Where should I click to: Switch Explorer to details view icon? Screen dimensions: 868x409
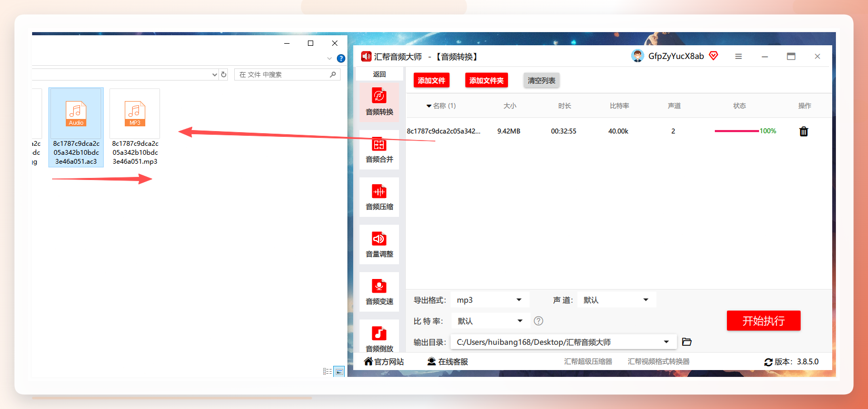click(x=327, y=372)
